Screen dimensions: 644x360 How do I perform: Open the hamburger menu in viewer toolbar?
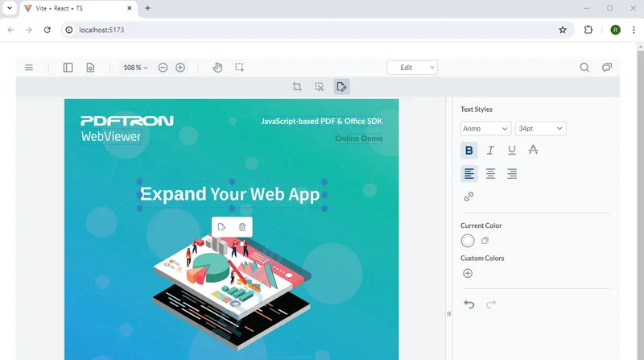point(29,68)
